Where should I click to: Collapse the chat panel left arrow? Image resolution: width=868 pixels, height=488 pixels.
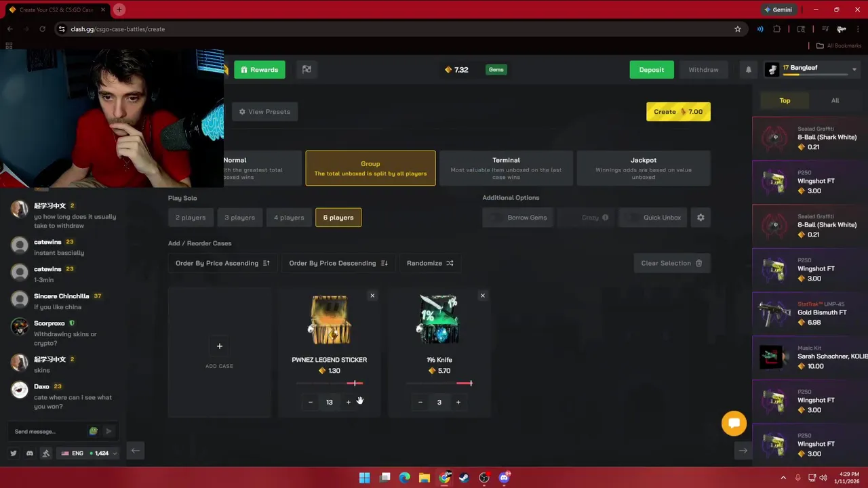point(136,451)
